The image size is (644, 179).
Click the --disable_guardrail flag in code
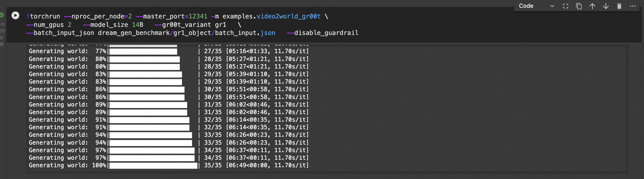[323, 33]
